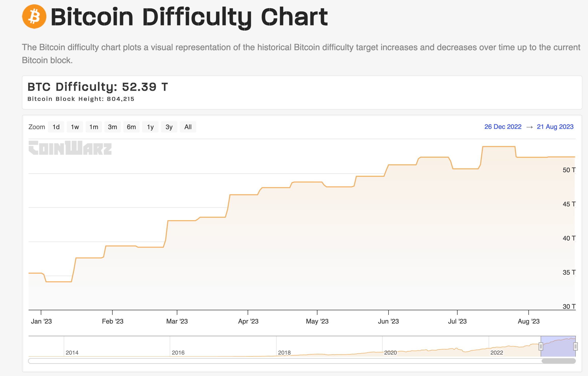Select the 1d zoom preset
Screen dimensions: 588x376
(x=56, y=127)
